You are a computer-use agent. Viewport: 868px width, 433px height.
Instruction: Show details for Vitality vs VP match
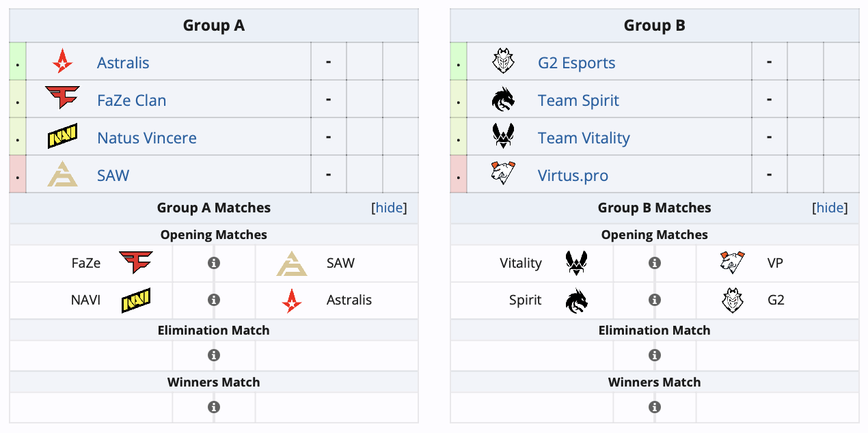(x=655, y=263)
